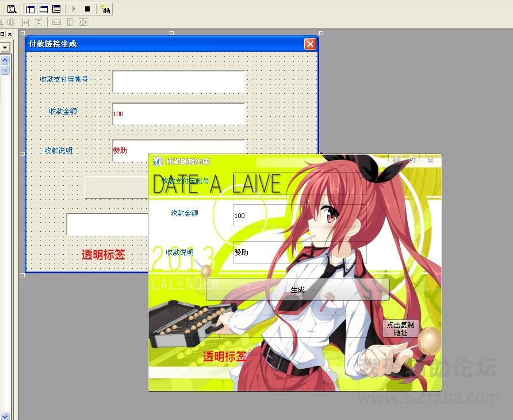Viewport: 513px width, 420px height.
Task: Click the run (play triangle) toolbar icon
Action: tap(74, 9)
